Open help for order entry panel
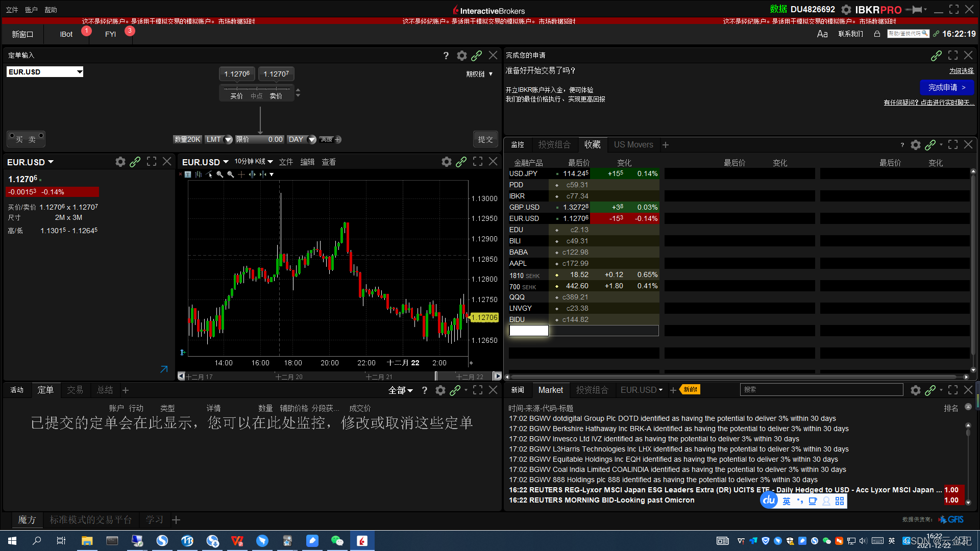The height and width of the screenshot is (551, 980). (x=446, y=56)
